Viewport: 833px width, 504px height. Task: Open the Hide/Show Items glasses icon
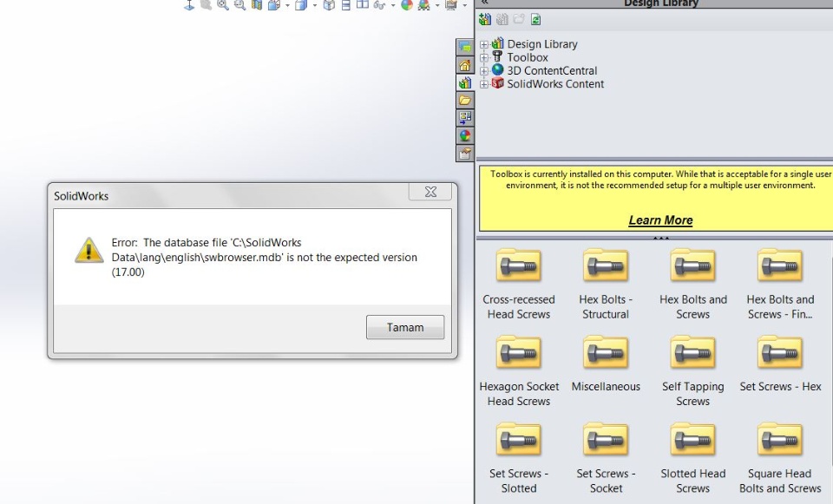click(x=379, y=5)
